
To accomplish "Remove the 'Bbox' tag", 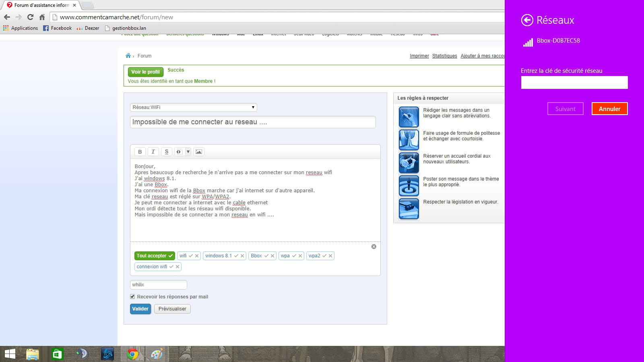I will pyautogui.click(x=272, y=256).
